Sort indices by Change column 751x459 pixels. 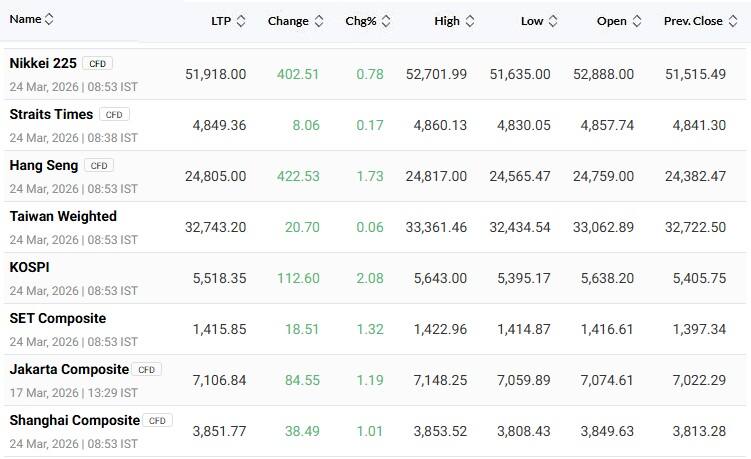319,21
